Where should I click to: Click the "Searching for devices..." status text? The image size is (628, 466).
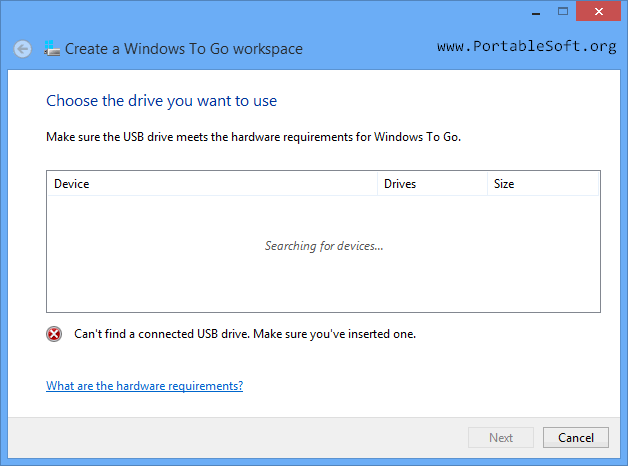point(324,246)
